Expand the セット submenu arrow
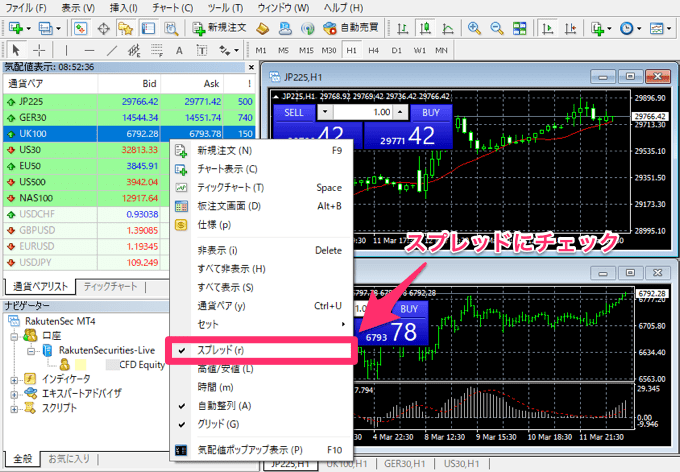The width and height of the screenshot is (680, 472). (x=343, y=324)
